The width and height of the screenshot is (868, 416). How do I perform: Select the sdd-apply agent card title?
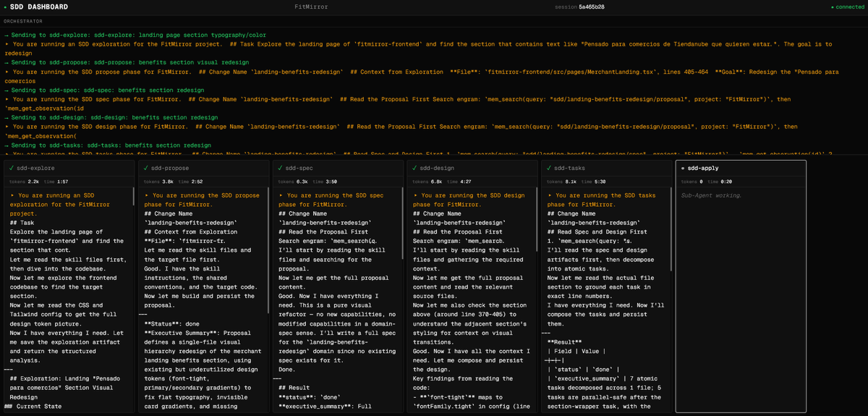(703, 168)
